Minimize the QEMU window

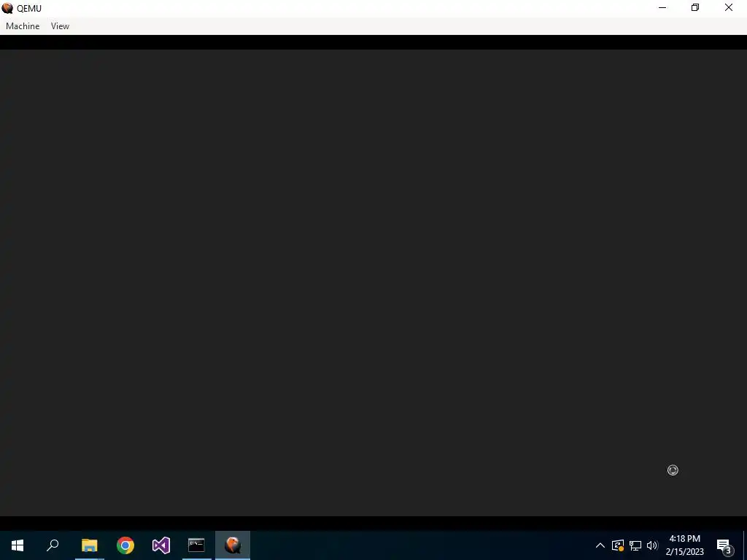(662, 7)
